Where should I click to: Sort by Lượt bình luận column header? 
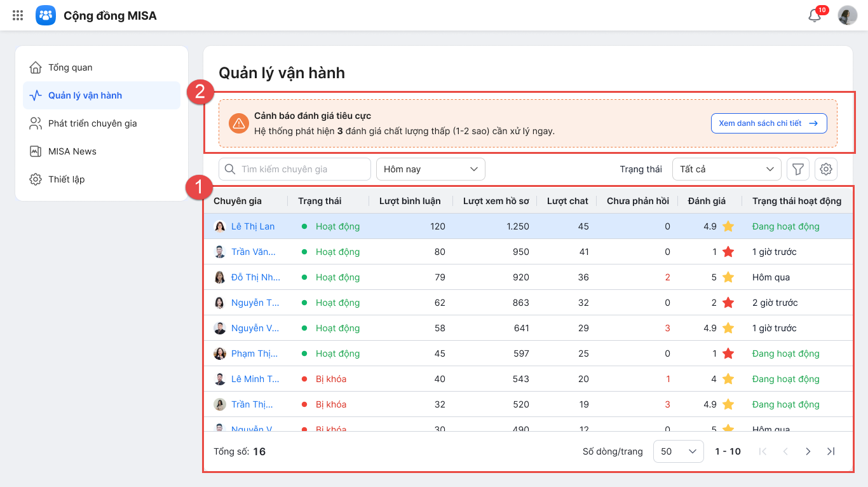click(410, 201)
